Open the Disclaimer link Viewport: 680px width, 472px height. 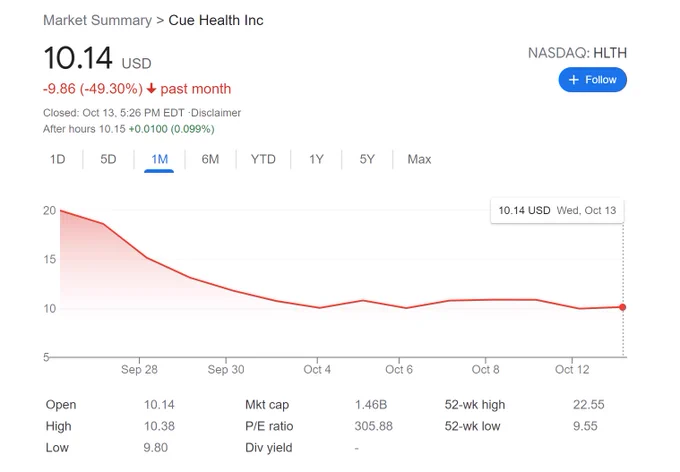[216, 113]
